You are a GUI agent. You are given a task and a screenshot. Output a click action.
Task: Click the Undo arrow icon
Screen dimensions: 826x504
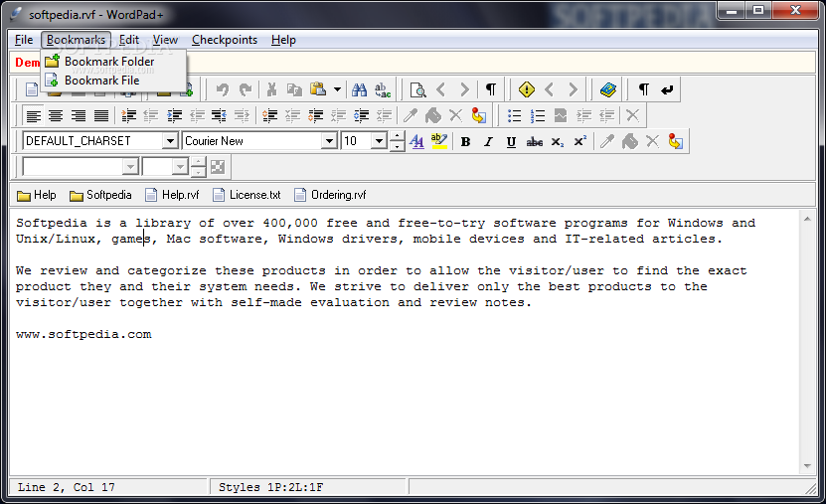[x=223, y=90]
